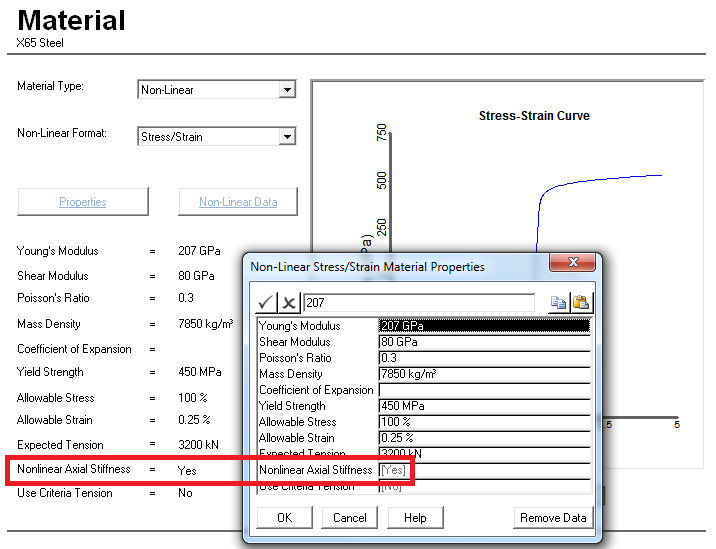Click the X cancel-edit icon

point(288,303)
